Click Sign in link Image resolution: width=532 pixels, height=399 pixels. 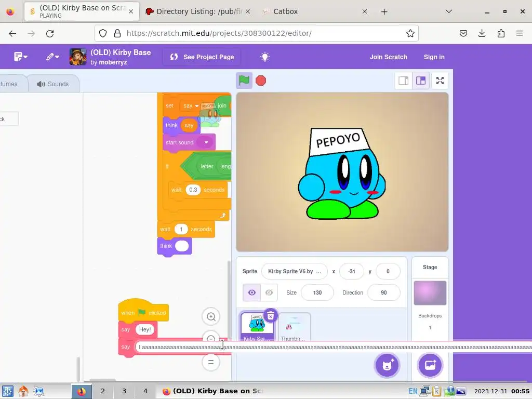(434, 57)
